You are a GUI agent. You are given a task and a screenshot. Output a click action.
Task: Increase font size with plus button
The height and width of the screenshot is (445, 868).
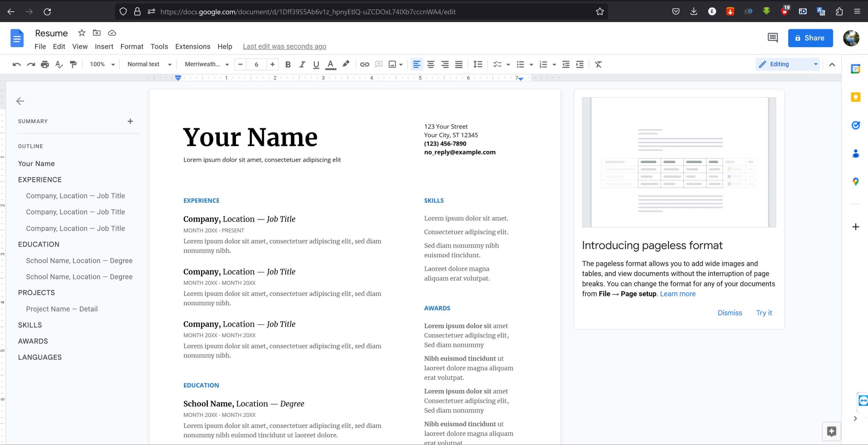coord(272,64)
